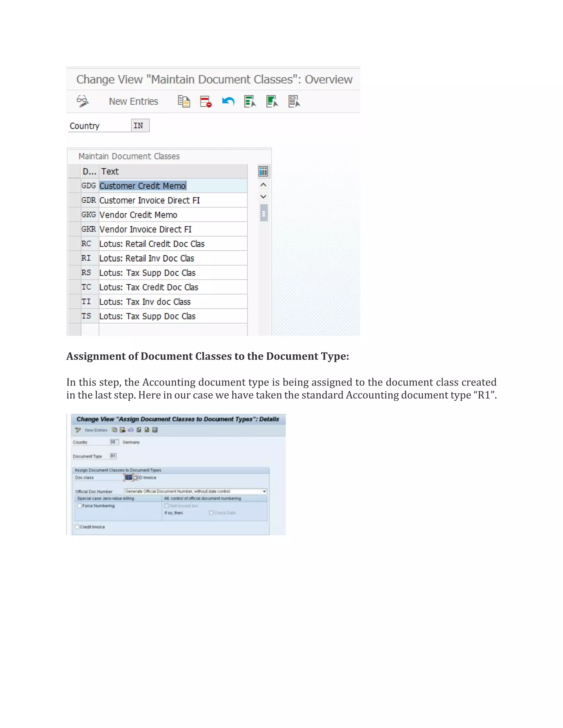Click the Select All icon in Overview toolbar

pyautogui.click(x=250, y=101)
